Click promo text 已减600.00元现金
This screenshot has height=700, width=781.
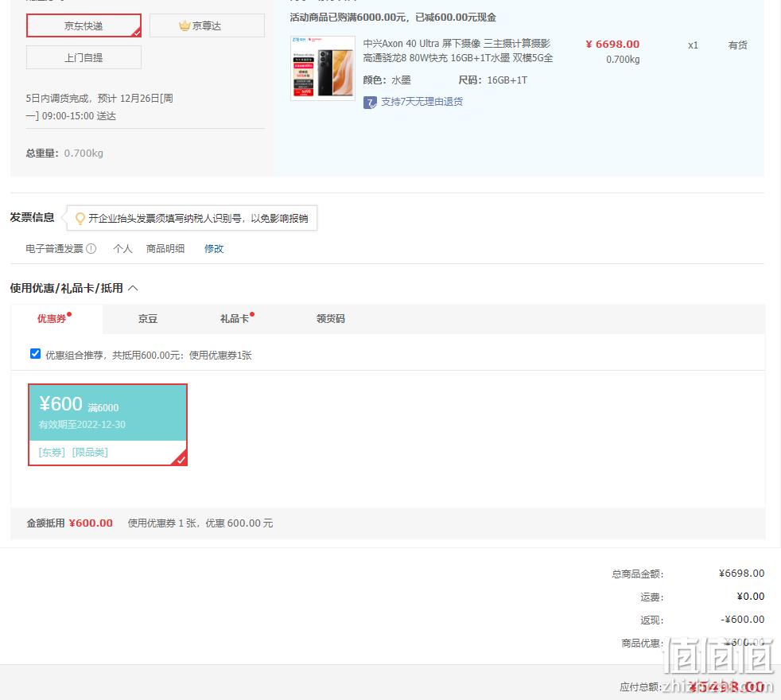pyautogui.click(x=456, y=17)
